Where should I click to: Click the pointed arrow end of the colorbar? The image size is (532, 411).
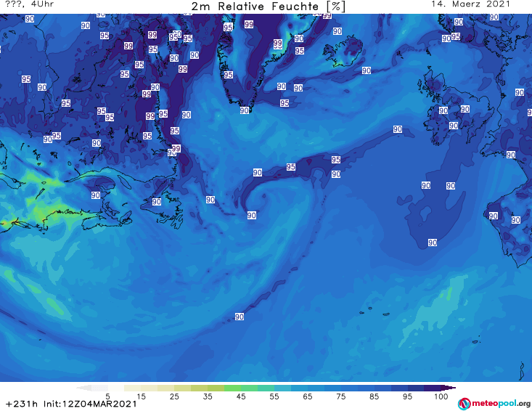tap(449, 388)
